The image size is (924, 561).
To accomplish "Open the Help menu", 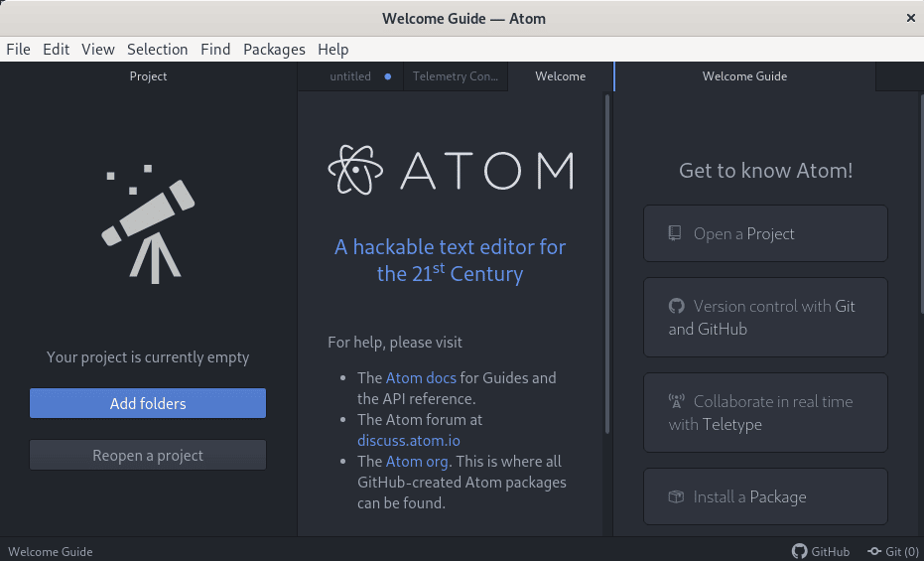I will [332, 49].
